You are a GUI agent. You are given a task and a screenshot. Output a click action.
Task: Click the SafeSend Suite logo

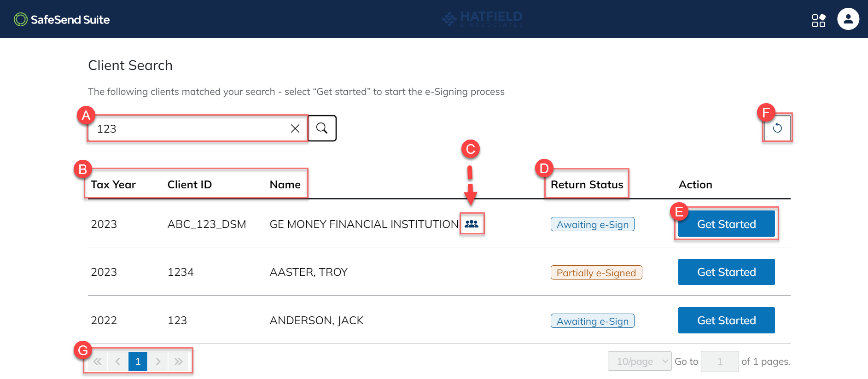coord(61,19)
